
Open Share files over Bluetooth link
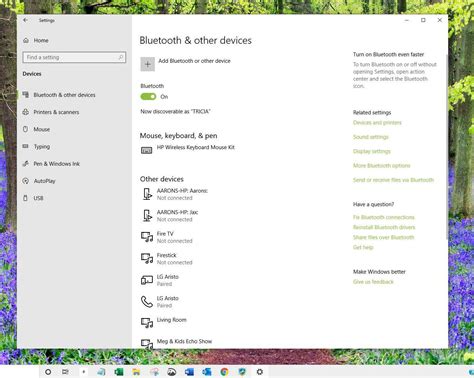tap(384, 237)
